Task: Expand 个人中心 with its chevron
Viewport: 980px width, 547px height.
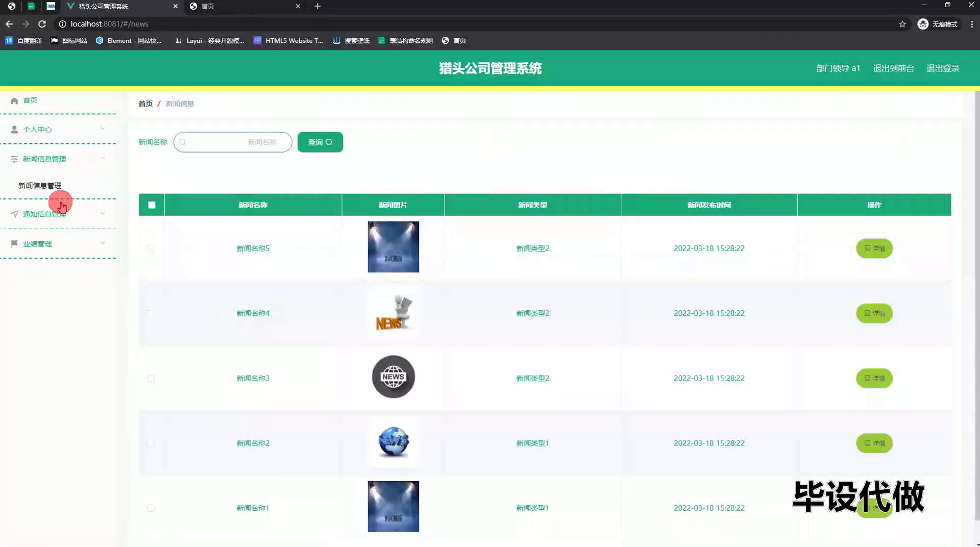Action: point(103,129)
